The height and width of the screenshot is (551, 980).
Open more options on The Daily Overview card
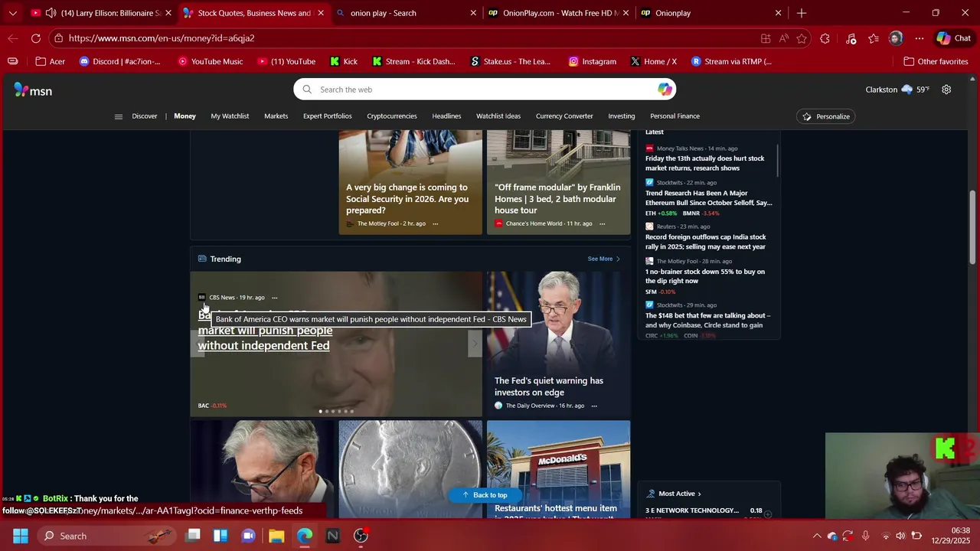point(594,406)
